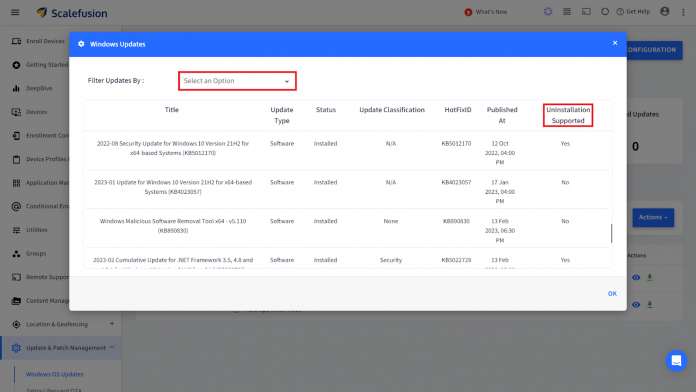The height and width of the screenshot is (392, 696).
Task: Select the 2022-08 Security Update title
Action: [173, 148]
